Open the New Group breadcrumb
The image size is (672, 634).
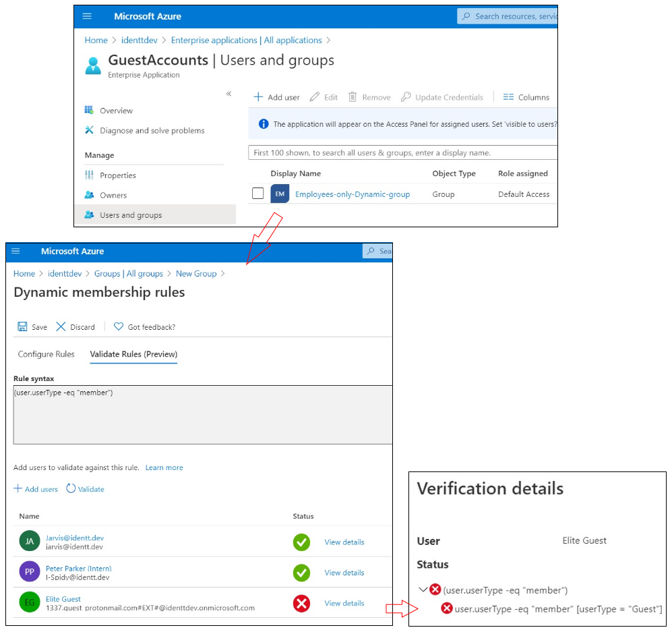[196, 274]
